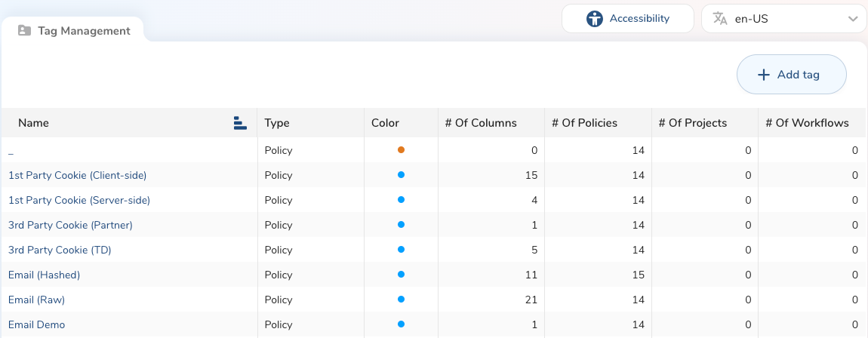This screenshot has width=868, height=338.
Task: Select the 3rd Party Cookie (Partner) tag
Action: (x=70, y=225)
